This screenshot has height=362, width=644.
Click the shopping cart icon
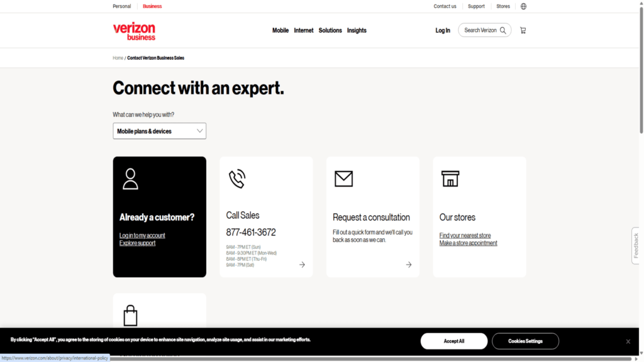[x=523, y=30]
